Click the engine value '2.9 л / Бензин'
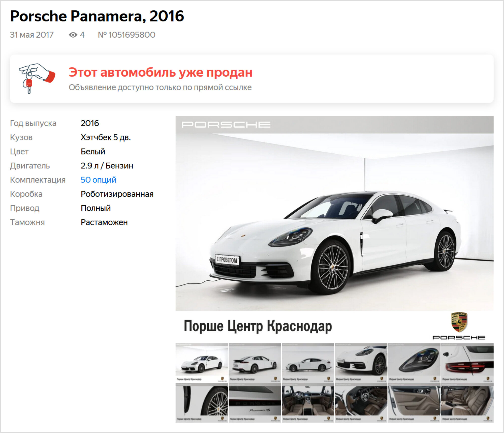504x433 pixels. tap(107, 166)
